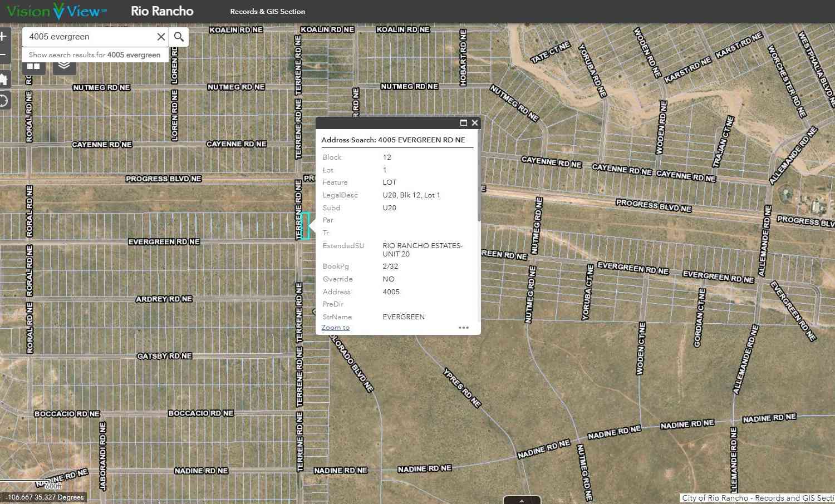The height and width of the screenshot is (504, 835).
Task: Click the 'JABORANDI RD NE' map label
Action: (103, 456)
